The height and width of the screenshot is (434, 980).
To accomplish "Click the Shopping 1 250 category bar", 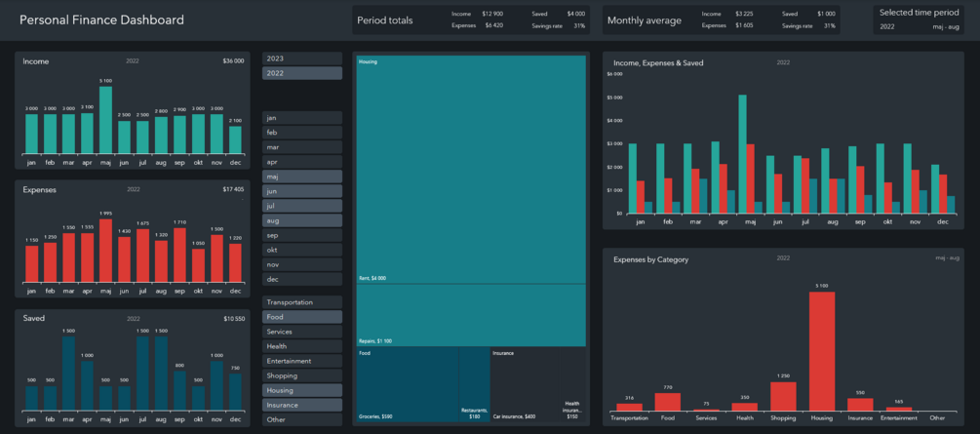I will [783, 397].
